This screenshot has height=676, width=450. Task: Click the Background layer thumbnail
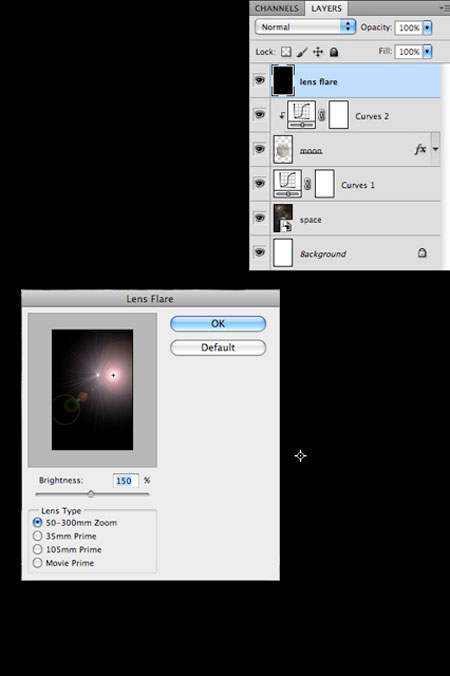(283, 253)
